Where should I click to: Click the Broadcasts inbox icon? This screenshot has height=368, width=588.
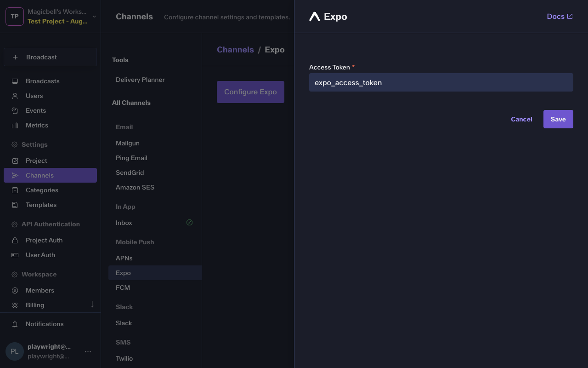[15, 81]
